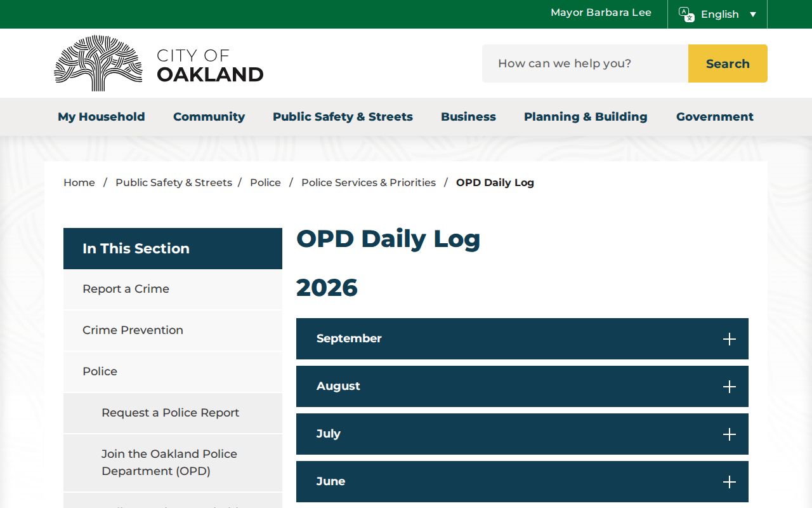Screen dimensions: 812x508
Task: Click the In This Section header
Action: tap(173, 248)
